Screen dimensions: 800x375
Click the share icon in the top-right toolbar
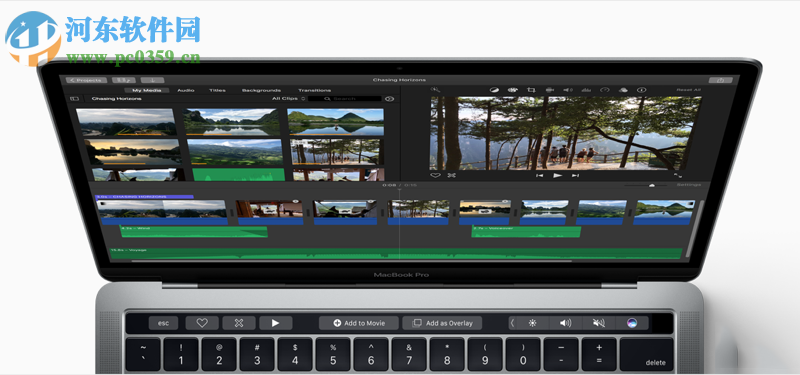720,80
